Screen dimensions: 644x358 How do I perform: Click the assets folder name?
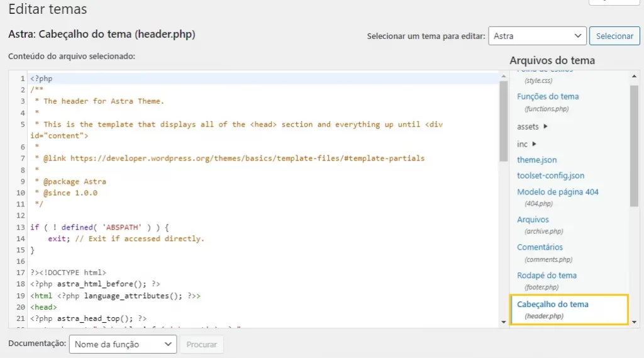(528, 126)
